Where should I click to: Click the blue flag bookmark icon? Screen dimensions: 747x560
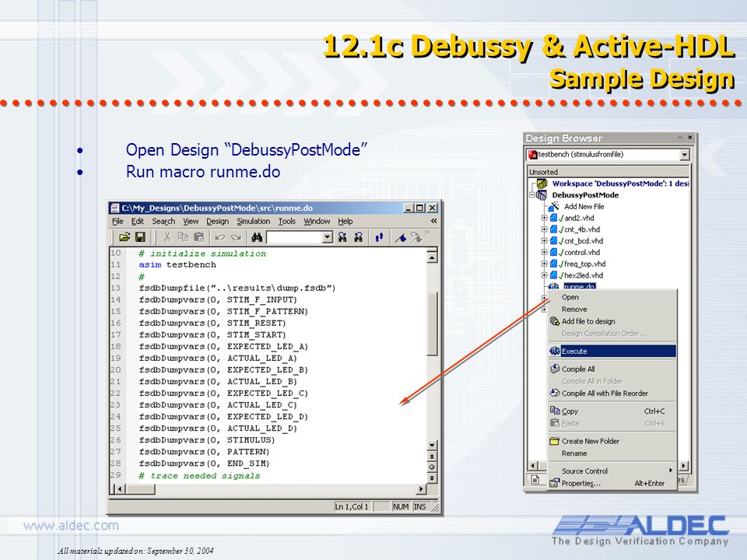click(x=401, y=237)
